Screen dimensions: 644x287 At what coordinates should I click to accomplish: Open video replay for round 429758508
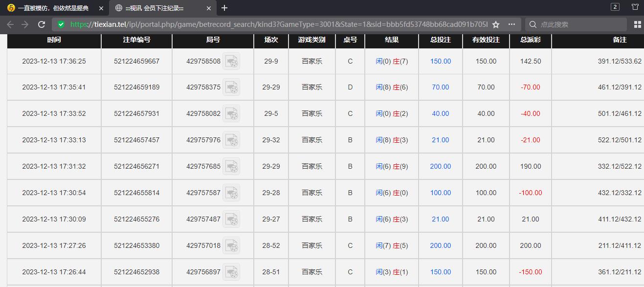pos(231,62)
